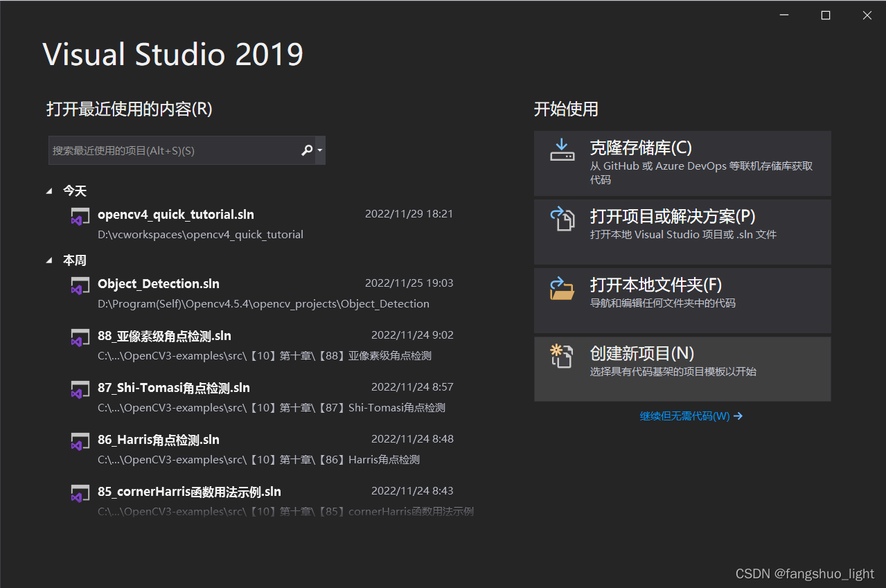Click 创建新项目(N) button
The width and height of the screenshot is (886, 588).
pyautogui.click(x=682, y=369)
